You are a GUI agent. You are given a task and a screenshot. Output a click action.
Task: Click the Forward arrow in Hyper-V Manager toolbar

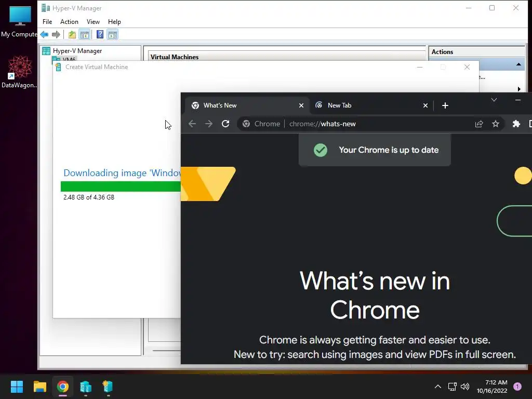[x=56, y=34]
